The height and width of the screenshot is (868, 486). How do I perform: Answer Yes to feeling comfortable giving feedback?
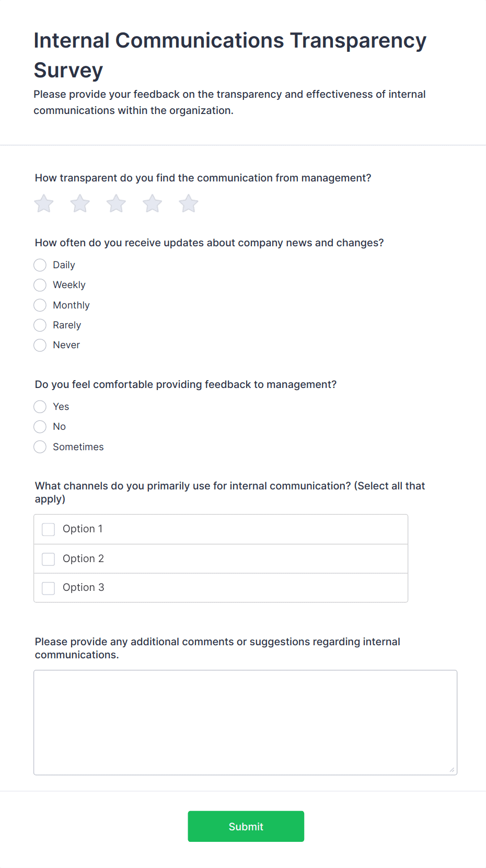[x=40, y=406]
